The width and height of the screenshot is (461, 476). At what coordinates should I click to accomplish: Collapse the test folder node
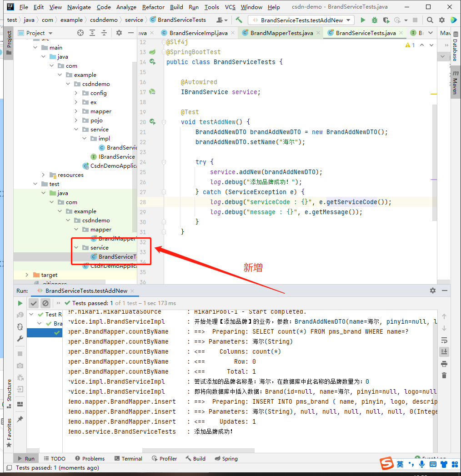click(35, 184)
